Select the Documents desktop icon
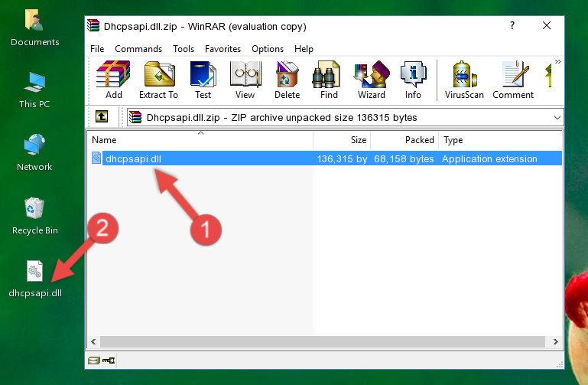588x385 pixels. click(x=34, y=28)
